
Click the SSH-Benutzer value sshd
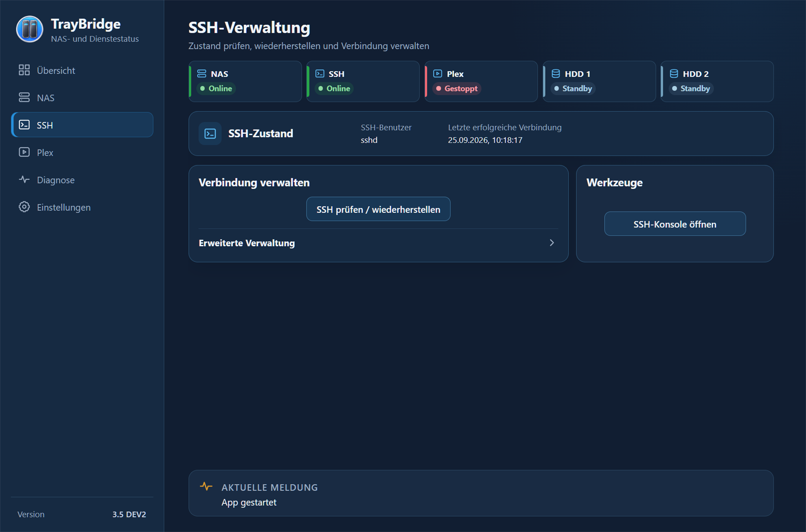(x=369, y=140)
